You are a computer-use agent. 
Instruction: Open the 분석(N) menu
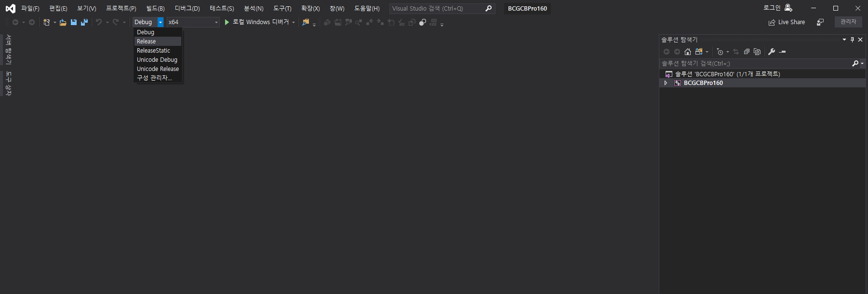(254, 9)
